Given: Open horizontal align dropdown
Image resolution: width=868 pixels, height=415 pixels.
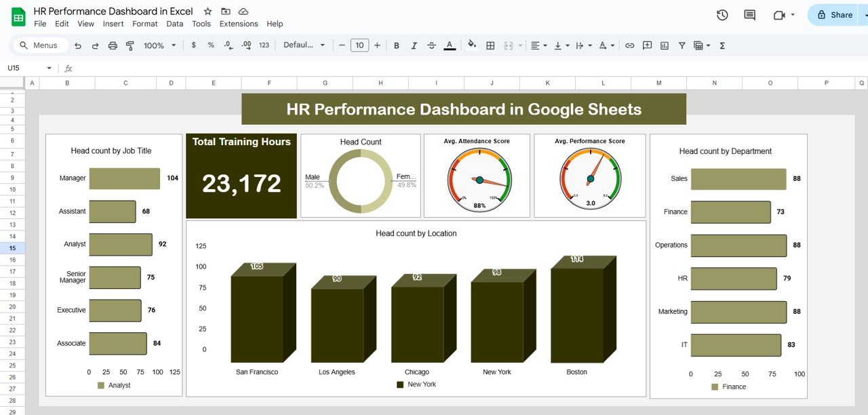Looking at the screenshot, I should pyautogui.click(x=538, y=45).
